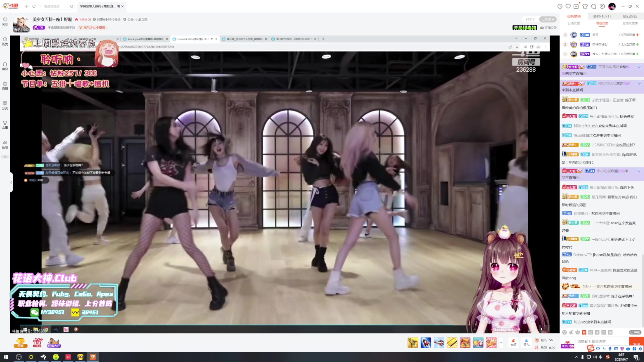The image size is (644, 362).
Task: Send the blue rocket gift
Action: click(x=426, y=343)
